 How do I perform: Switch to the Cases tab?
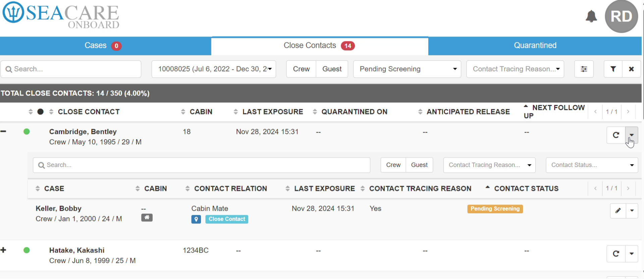click(105, 46)
